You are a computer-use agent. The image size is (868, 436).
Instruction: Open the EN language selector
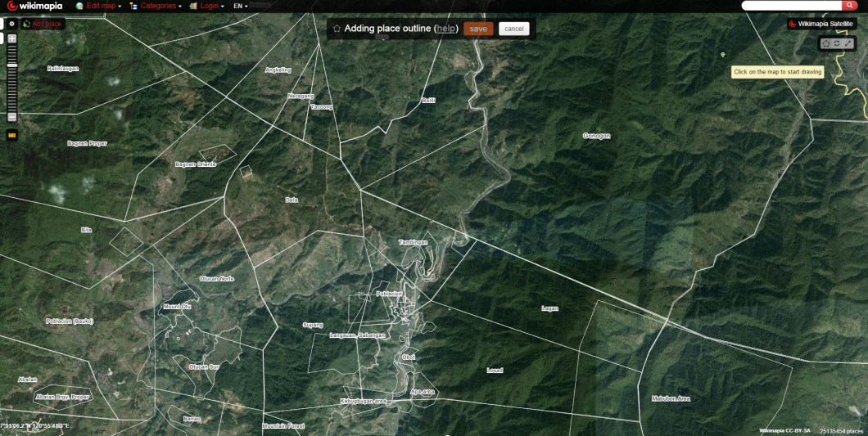pyautogui.click(x=240, y=6)
